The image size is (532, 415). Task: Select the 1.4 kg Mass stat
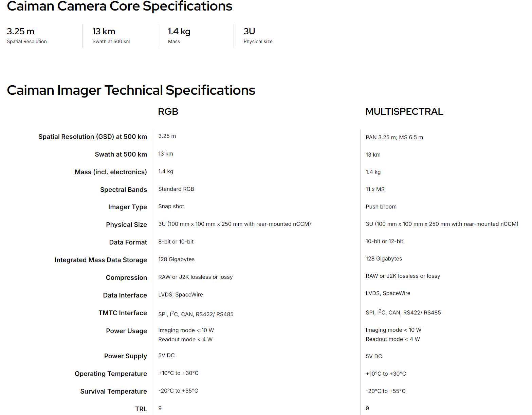(x=179, y=36)
